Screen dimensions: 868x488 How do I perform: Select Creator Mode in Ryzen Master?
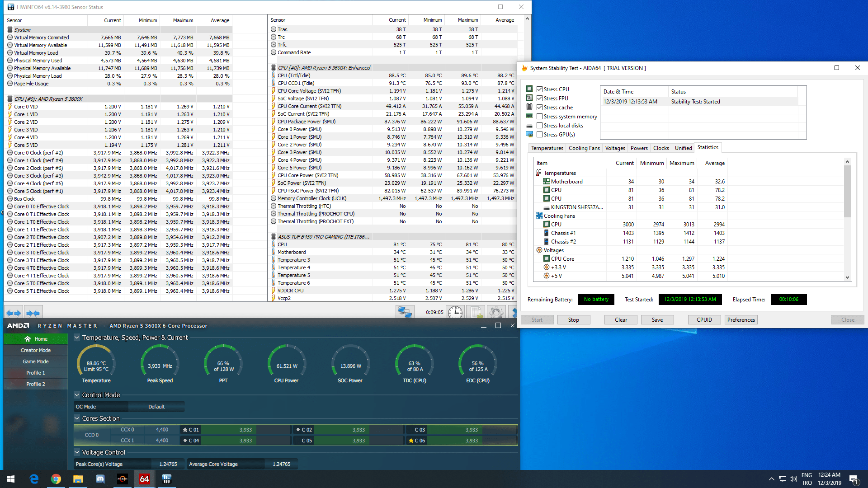[36, 350]
